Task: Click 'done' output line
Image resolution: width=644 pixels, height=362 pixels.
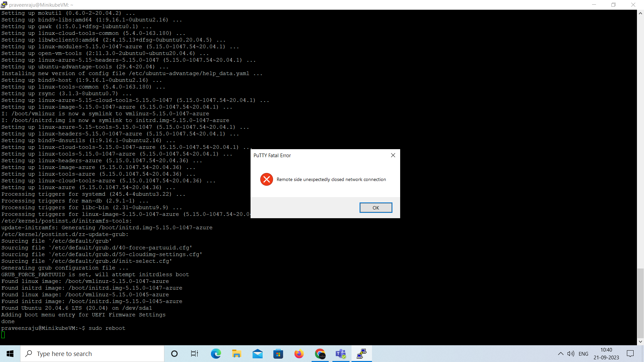Action: coord(8,321)
